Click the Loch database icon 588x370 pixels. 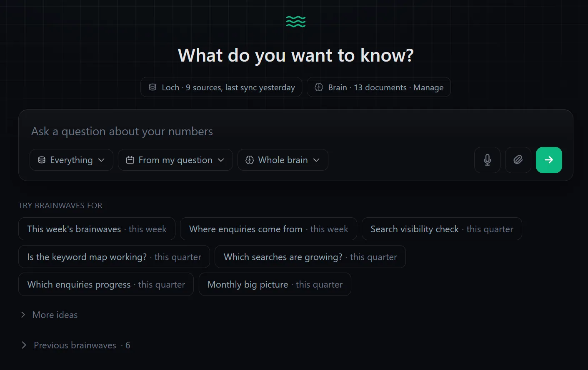click(153, 87)
